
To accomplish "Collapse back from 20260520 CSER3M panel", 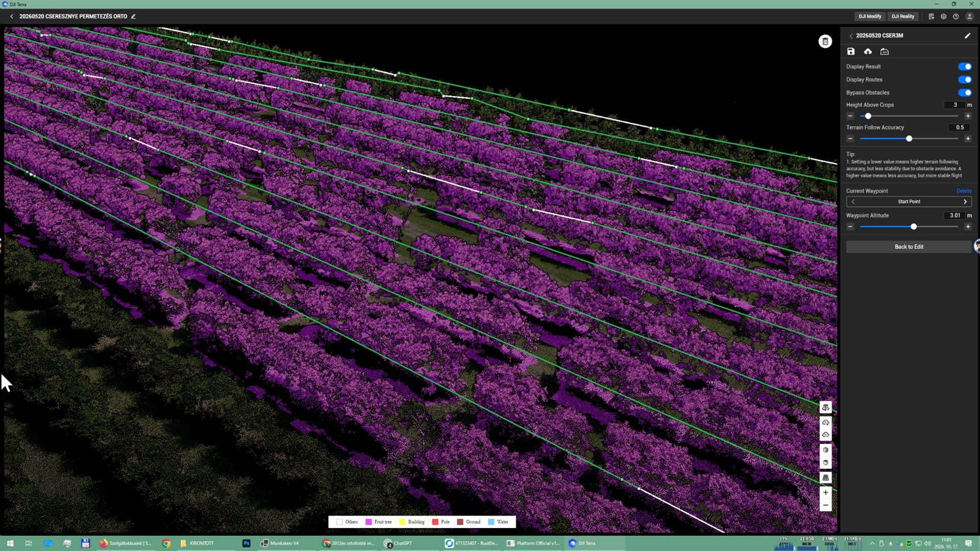I will click(851, 36).
